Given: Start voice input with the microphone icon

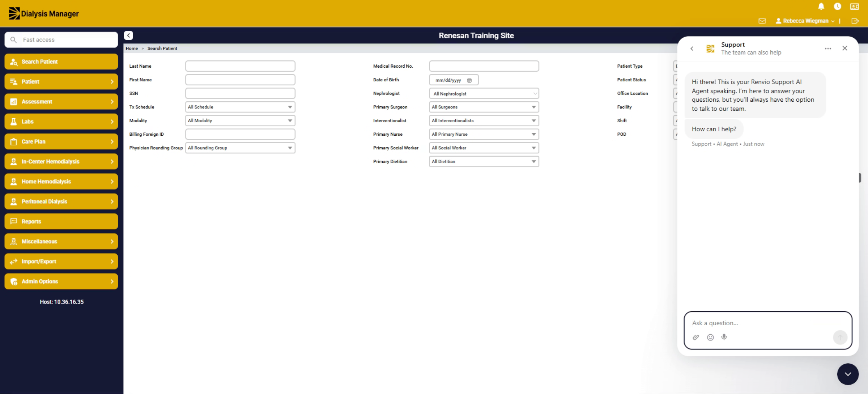Looking at the screenshot, I should click(x=724, y=337).
